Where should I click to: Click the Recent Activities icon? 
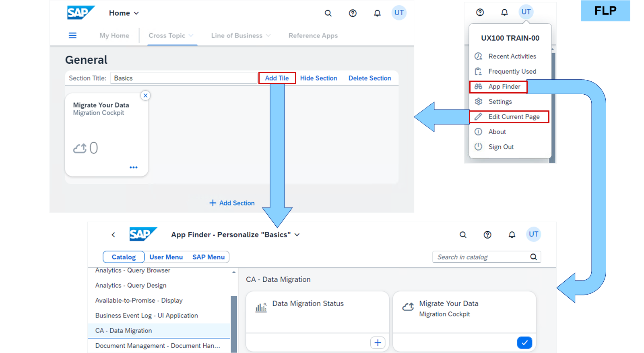tap(478, 56)
